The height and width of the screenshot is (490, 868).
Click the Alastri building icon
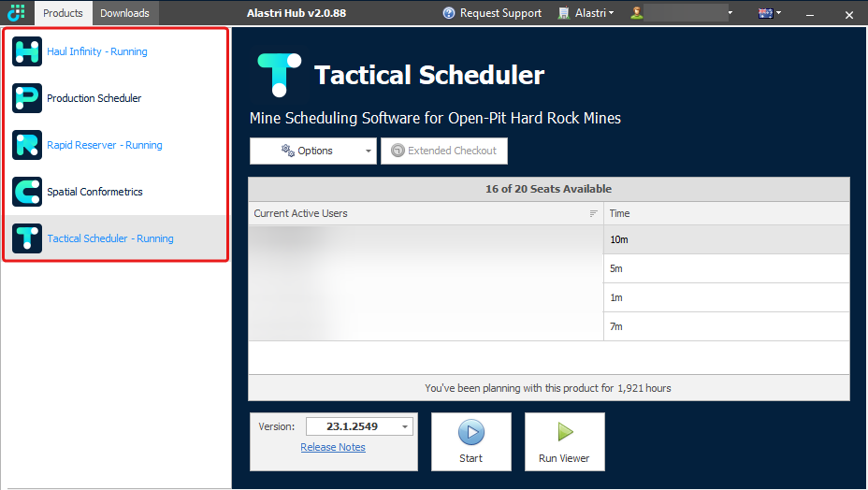(563, 13)
